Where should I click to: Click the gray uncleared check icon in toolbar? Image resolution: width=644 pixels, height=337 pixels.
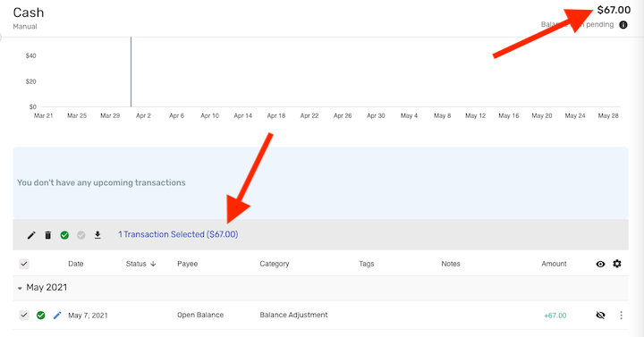click(80, 235)
